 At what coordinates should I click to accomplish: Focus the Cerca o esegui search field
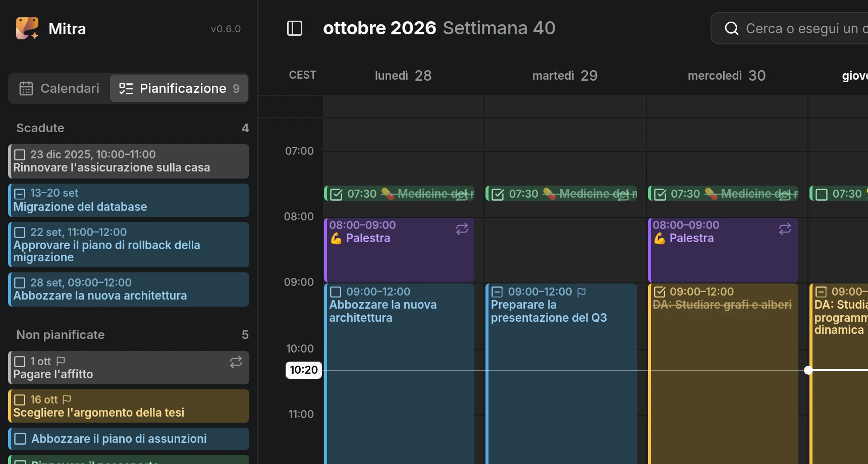click(789, 28)
